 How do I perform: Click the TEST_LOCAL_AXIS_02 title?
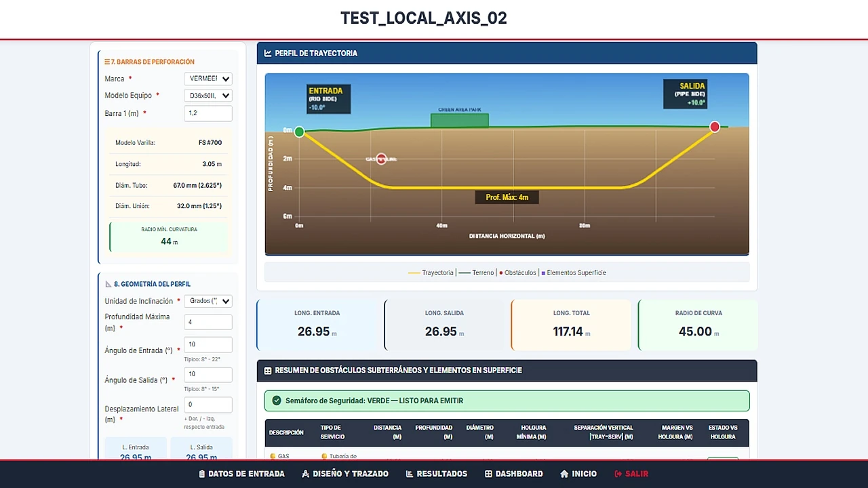point(424,18)
